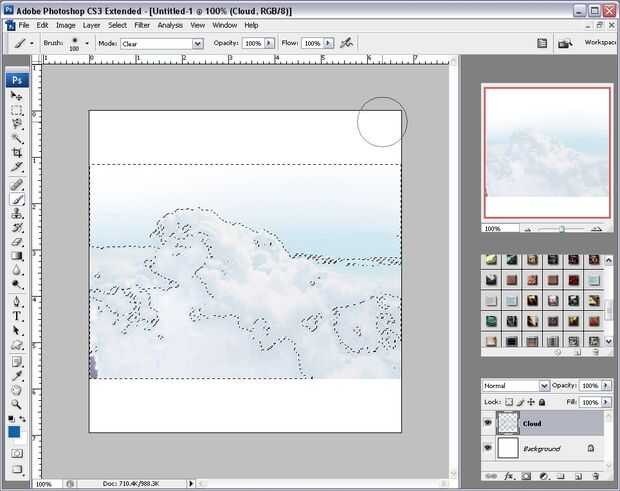Open the Analysis menu

[170, 25]
